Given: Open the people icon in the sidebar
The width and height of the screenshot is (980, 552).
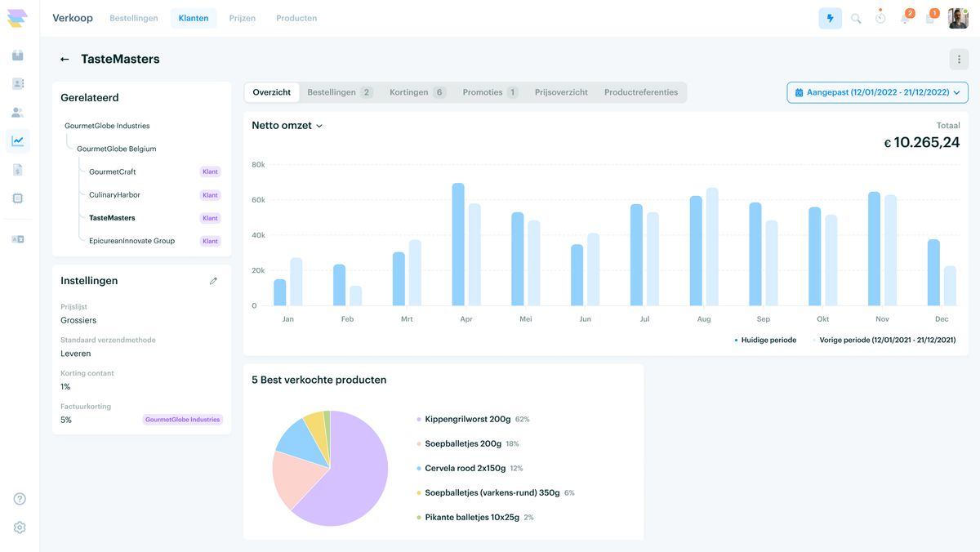Looking at the screenshot, I should click(18, 113).
